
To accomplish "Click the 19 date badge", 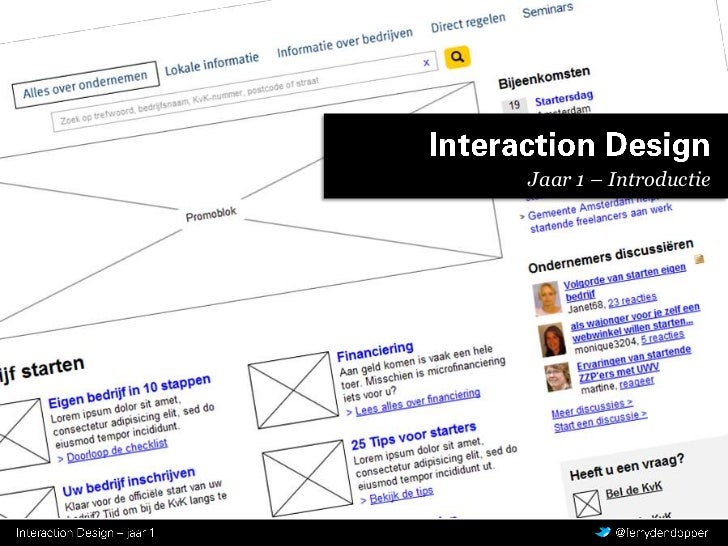I will 514,105.
